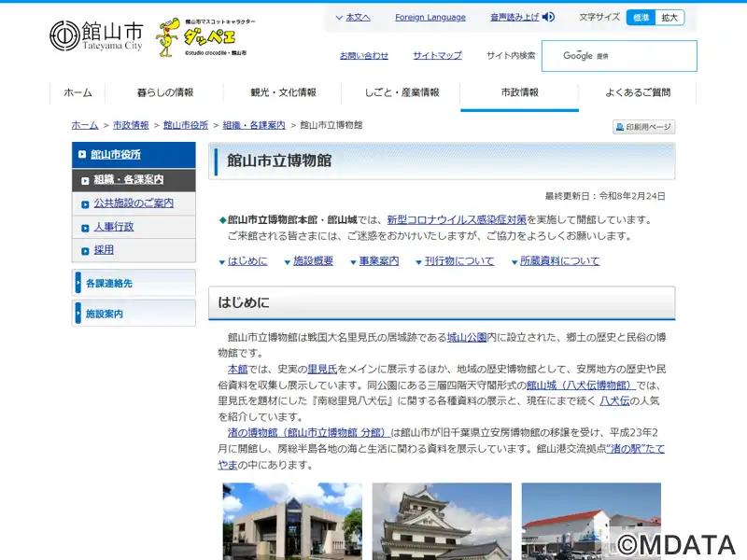Click the Tateyama City logo
The height and width of the screenshot is (560, 747).
[95, 35]
